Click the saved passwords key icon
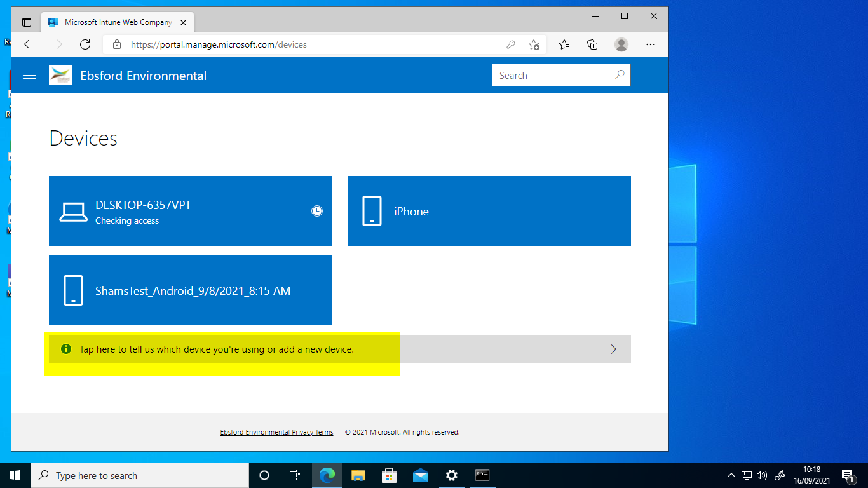The image size is (868, 488). [510, 44]
